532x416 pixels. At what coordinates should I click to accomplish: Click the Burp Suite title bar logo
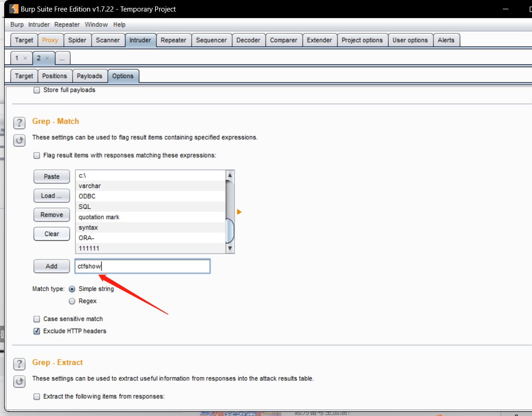click(x=14, y=9)
